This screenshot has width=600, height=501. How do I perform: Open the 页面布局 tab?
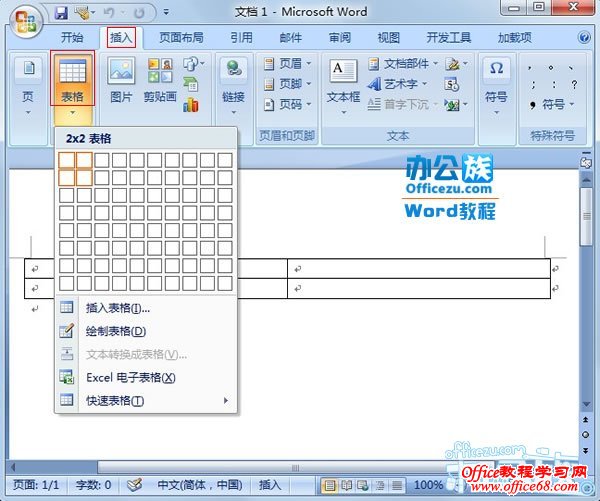[x=181, y=38]
